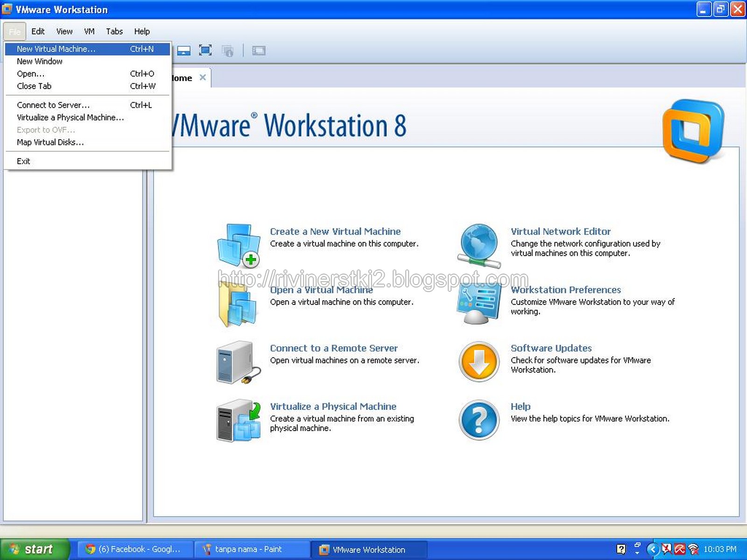The width and height of the screenshot is (747, 560).
Task: Click the greyed Export to OVF... entry
Action: pyautogui.click(x=87, y=130)
